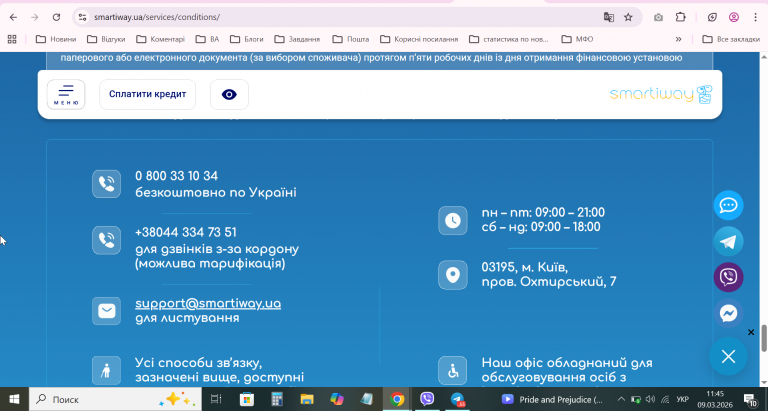Open File Explorer from the taskbar
Viewport: 768px width, 411px height.
point(307,399)
